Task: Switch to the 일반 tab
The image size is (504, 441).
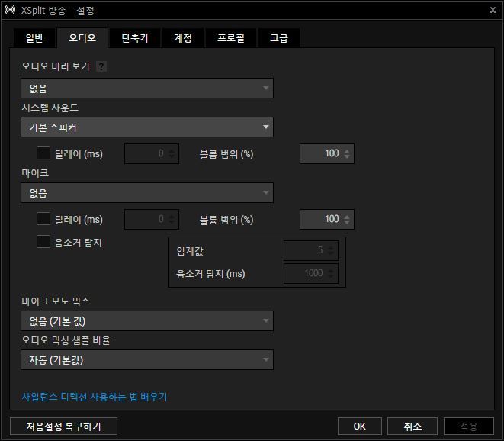Action: tap(34, 38)
